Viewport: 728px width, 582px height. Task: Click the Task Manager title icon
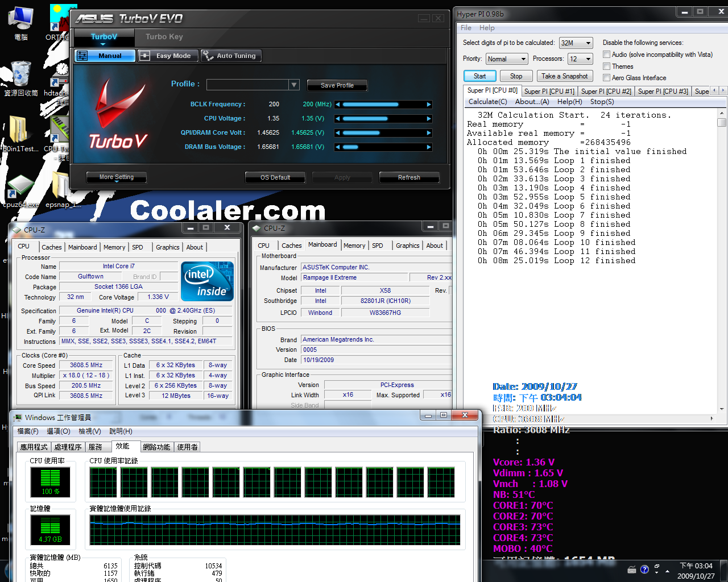(x=18, y=418)
